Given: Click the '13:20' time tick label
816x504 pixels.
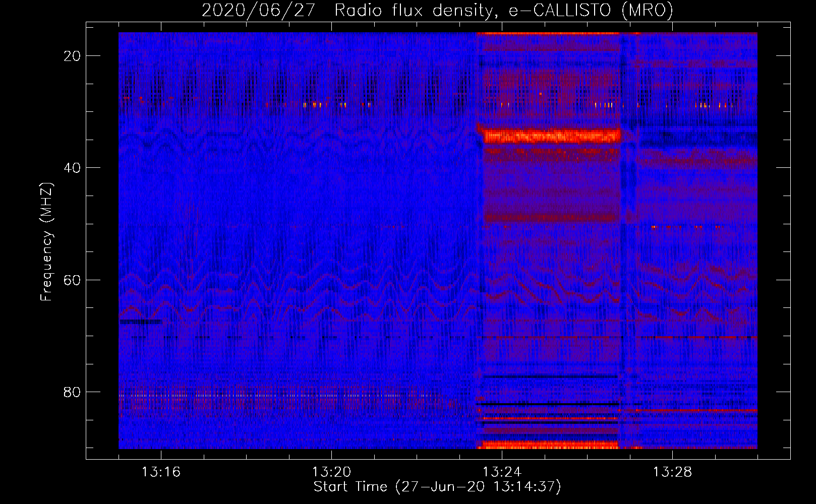Looking at the screenshot, I should (x=331, y=472).
